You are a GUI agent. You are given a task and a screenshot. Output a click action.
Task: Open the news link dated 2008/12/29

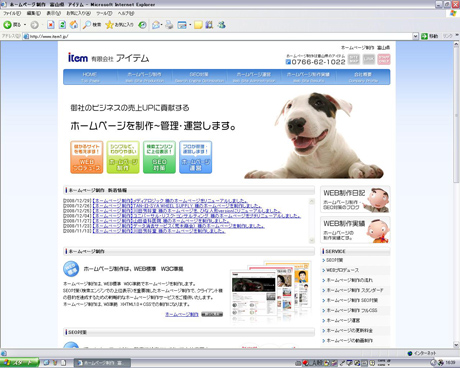click(x=170, y=201)
